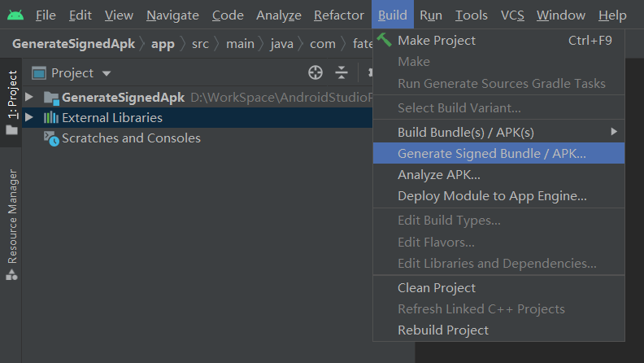Click the src breadcrumb
Image resolution: width=644 pixels, height=363 pixels.
pyautogui.click(x=200, y=44)
